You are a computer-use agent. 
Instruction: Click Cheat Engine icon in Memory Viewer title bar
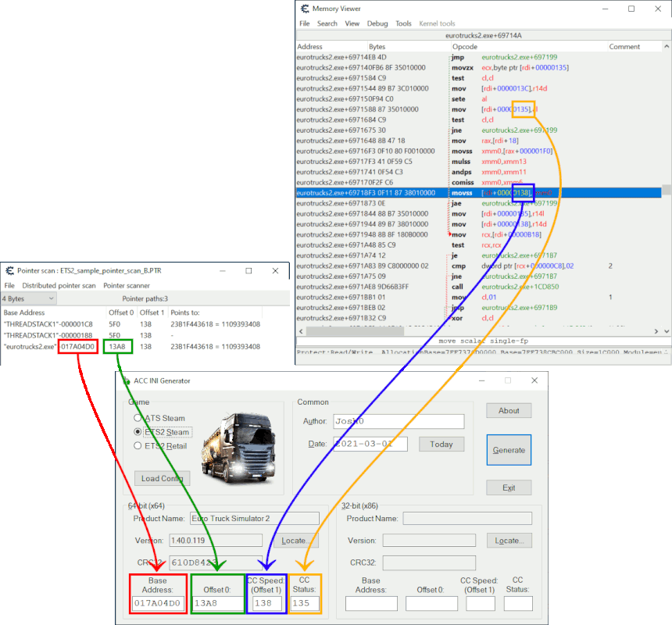pos(305,9)
